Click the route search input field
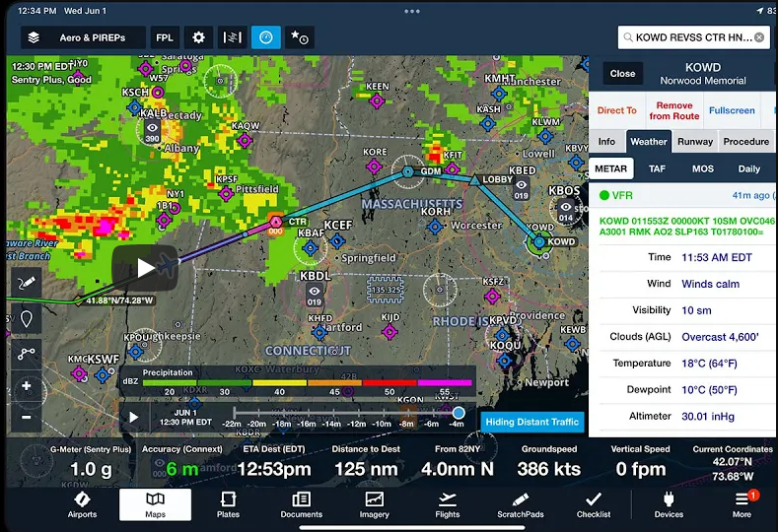Screen dimensions: 778x532 click(x=686, y=37)
